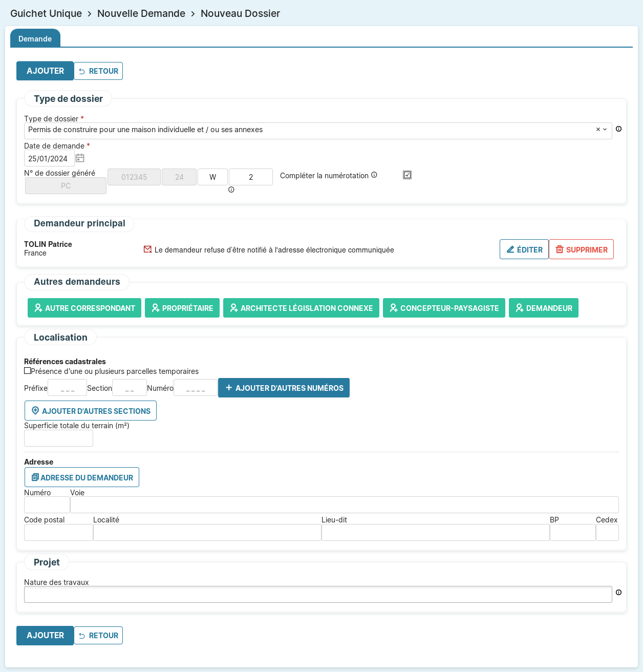Open the calendar picker for Date de demande

coord(80,158)
